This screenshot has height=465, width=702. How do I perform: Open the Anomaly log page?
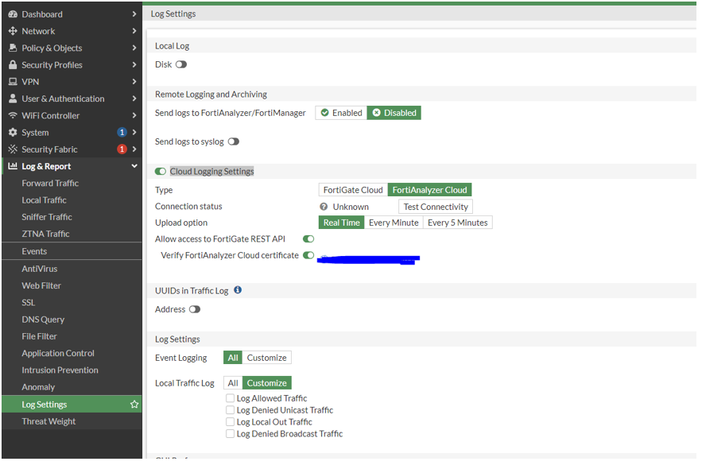(38, 387)
